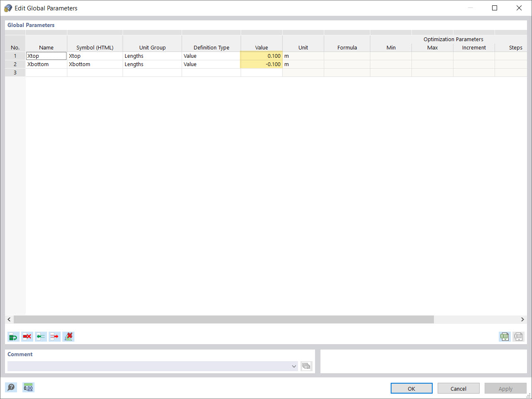Open help via the question mark icon

click(11, 387)
